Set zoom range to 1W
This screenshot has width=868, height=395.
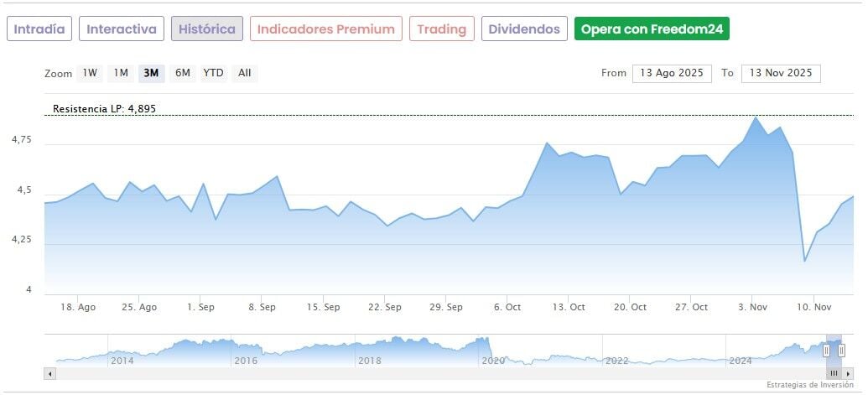click(x=90, y=73)
